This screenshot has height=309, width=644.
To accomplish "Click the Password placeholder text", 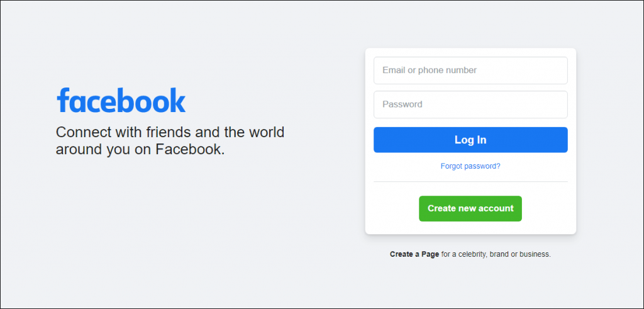I will pos(402,104).
